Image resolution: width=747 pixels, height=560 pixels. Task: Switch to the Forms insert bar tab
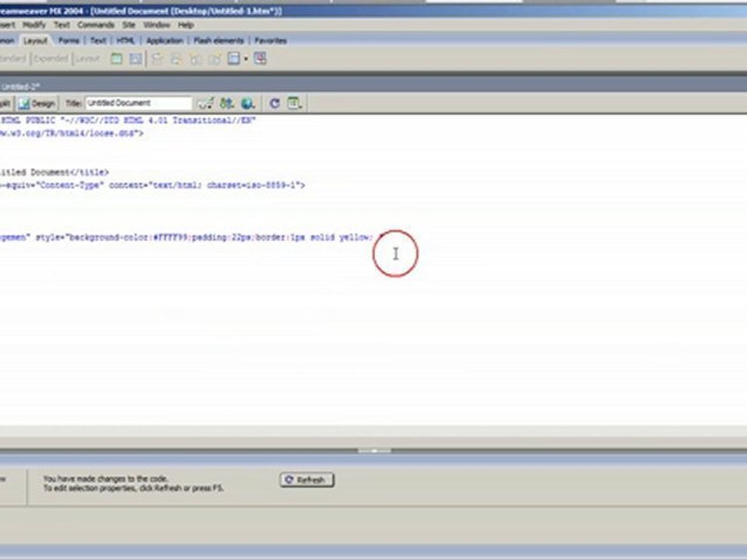tap(68, 40)
